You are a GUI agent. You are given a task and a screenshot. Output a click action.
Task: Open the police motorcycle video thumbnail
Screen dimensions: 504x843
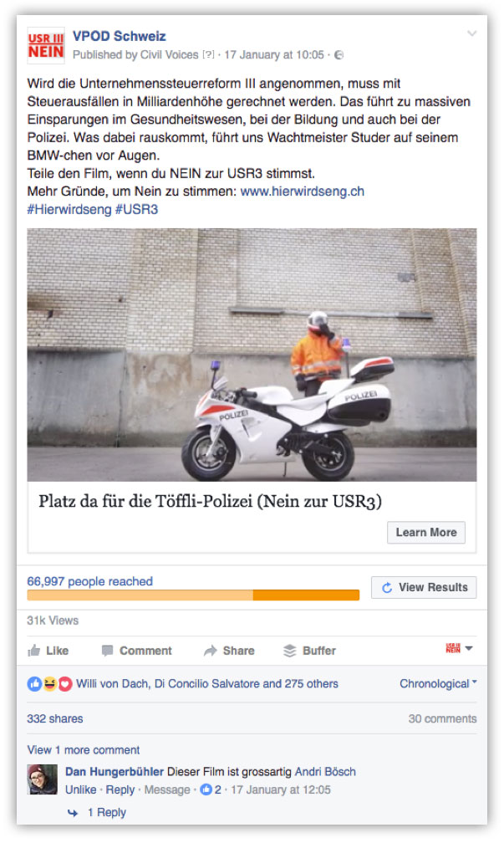click(x=252, y=355)
